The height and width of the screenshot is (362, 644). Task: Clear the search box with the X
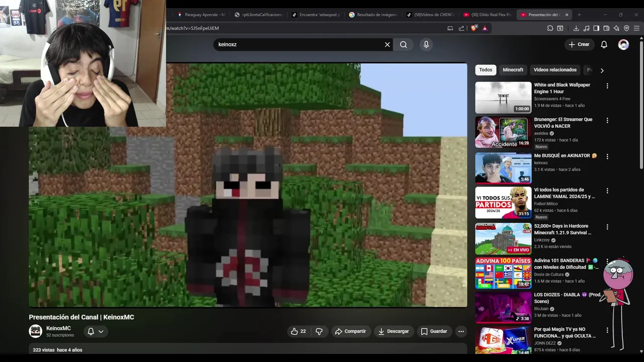coord(387,44)
